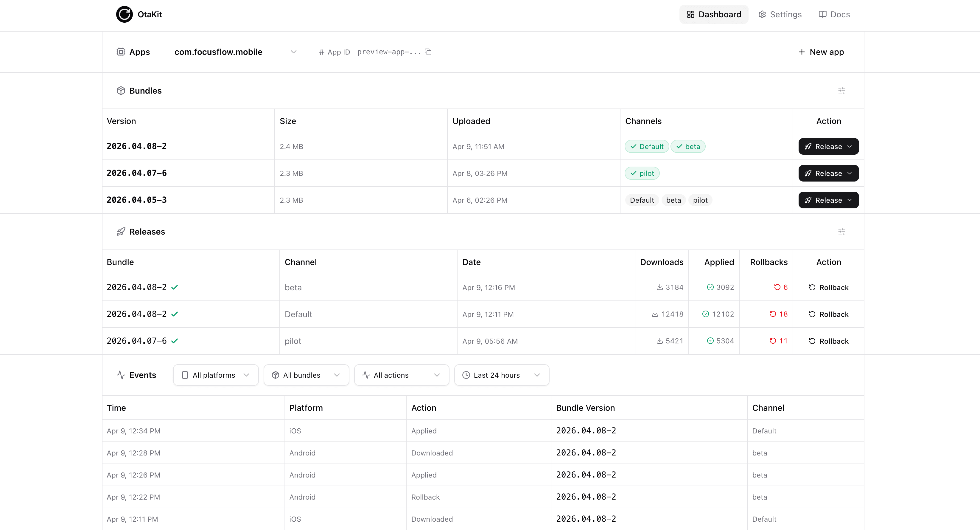Click the Apps grid icon in the header
Image resolution: width=980 pixels, height=530 pixels.
tap(121, 52)
